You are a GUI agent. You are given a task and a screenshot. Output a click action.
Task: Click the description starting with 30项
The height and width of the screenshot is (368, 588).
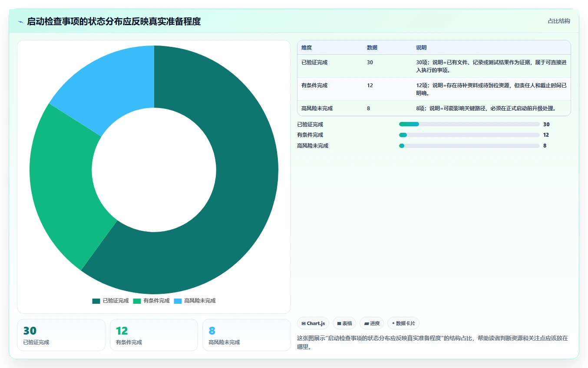tap(491, 66)
